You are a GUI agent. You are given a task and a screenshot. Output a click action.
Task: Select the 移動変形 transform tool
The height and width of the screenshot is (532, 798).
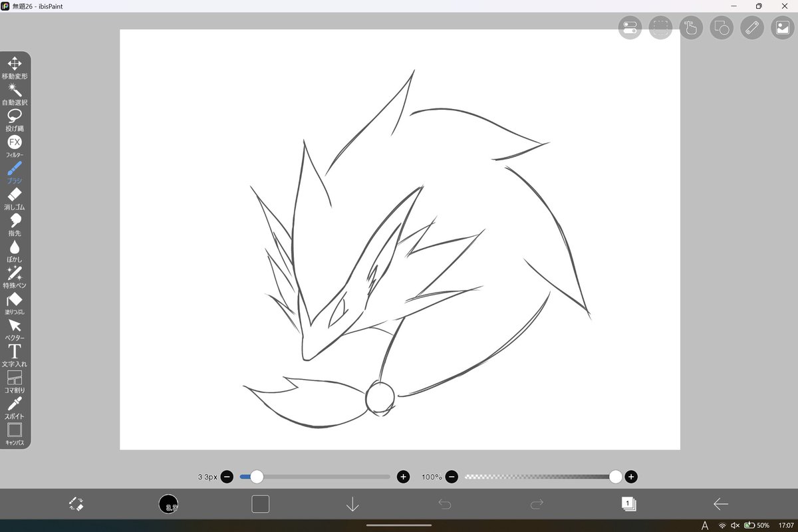(x=15, y=68)
